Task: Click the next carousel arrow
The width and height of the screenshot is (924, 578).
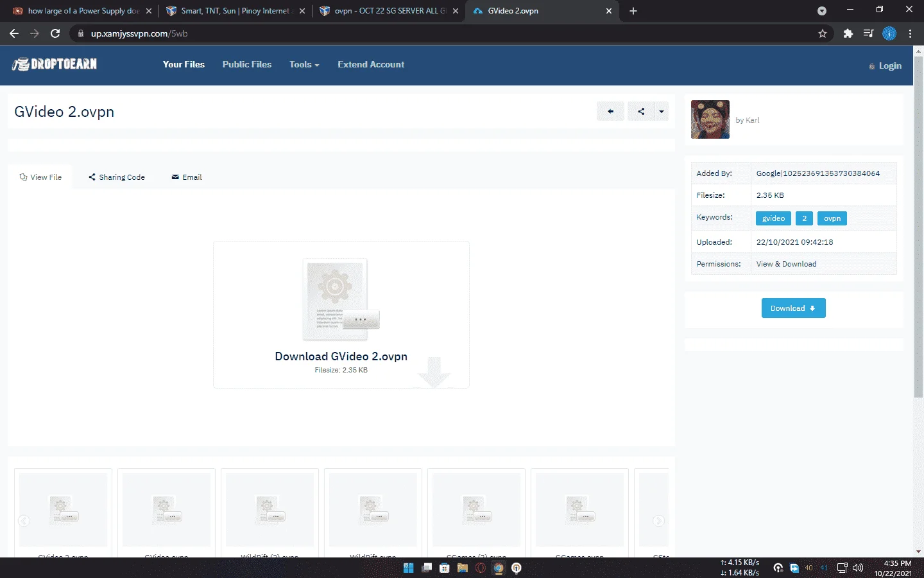Action: coord(659,521)
